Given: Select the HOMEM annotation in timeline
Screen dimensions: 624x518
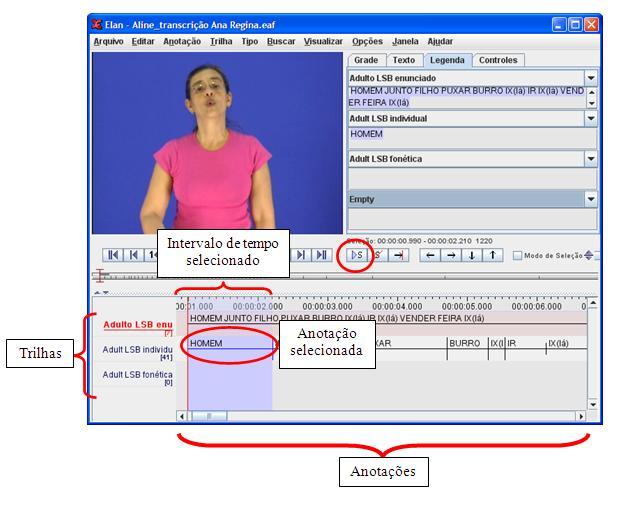Looking at the screenshot, I should pyautogui.click(x=230, y=343).
